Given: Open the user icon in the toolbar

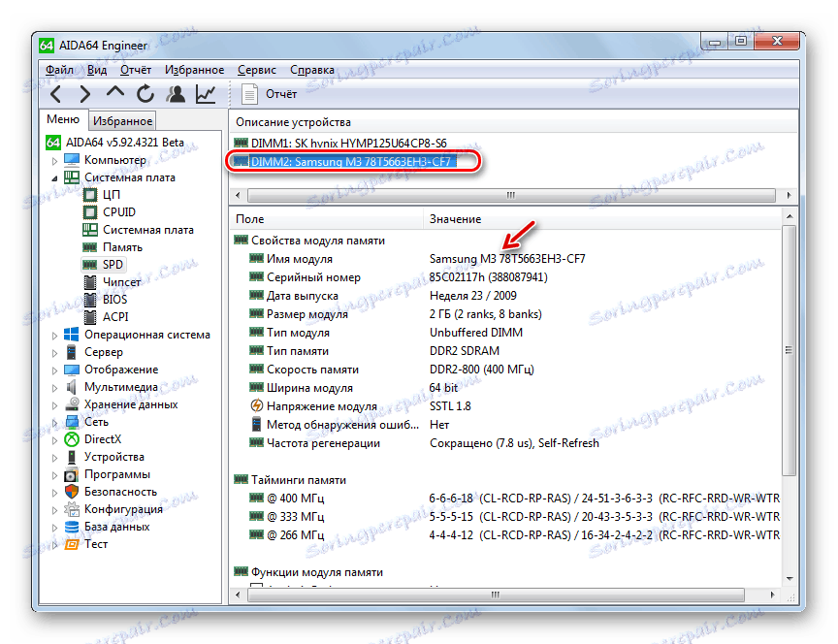Looking at the screenshot, I should (176, 94).
